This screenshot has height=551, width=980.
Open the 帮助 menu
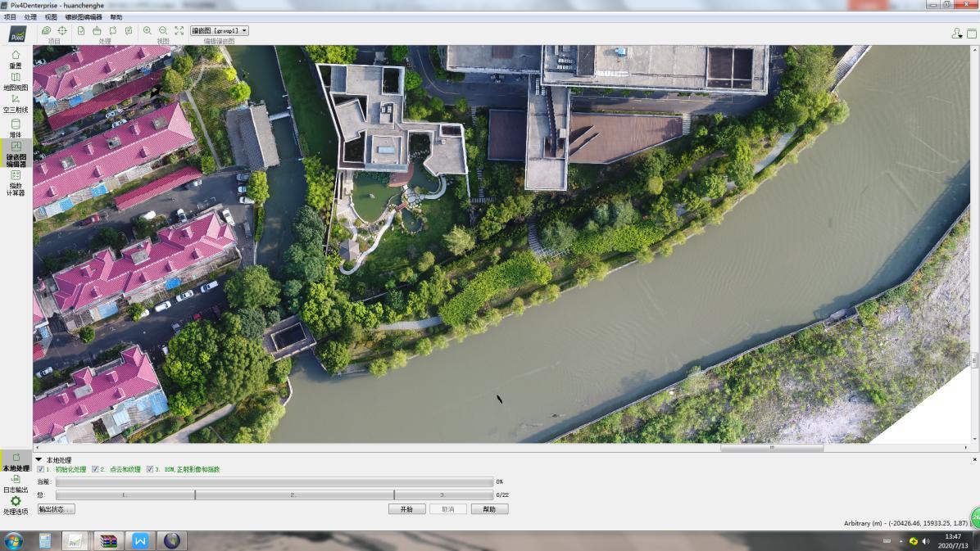coord(116,17)
